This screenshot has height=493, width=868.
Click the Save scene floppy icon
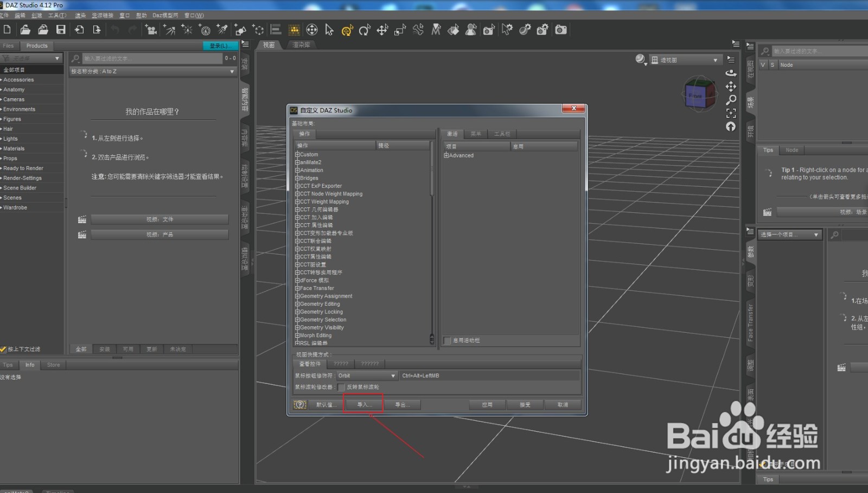pyautogui.click(x=61, y=29)
